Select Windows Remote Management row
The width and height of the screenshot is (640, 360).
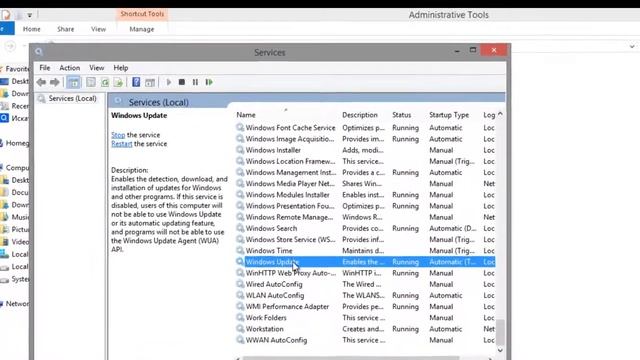[366, 217]
